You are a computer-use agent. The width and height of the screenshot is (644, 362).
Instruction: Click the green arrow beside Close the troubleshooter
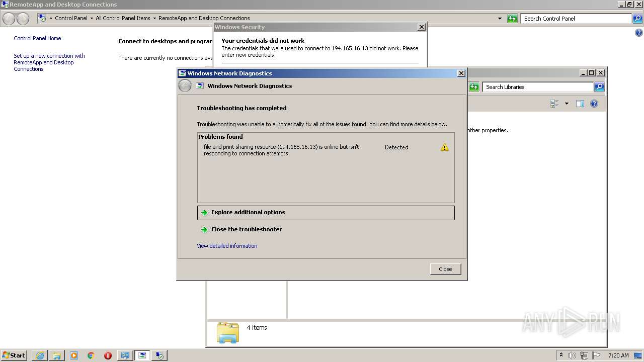pos(204,230)
